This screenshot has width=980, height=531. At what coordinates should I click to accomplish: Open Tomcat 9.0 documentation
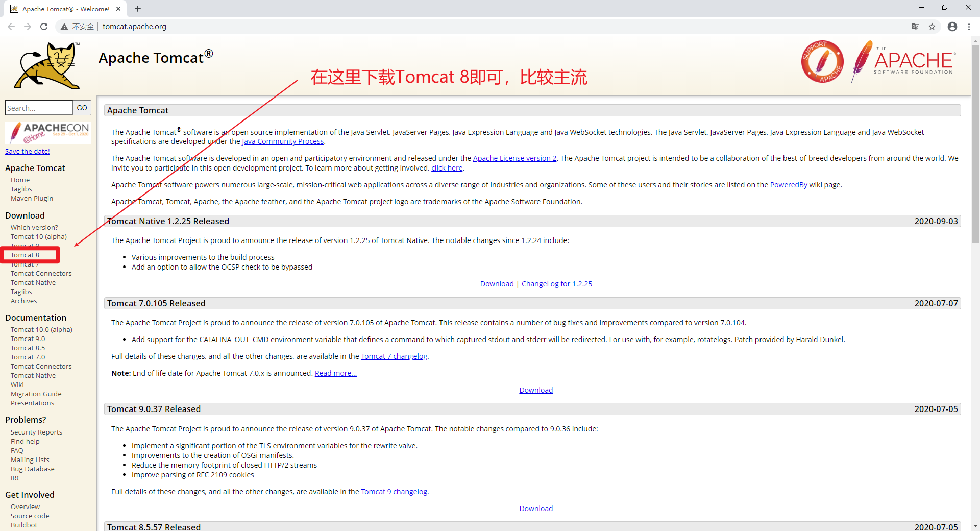pos(28,339)
